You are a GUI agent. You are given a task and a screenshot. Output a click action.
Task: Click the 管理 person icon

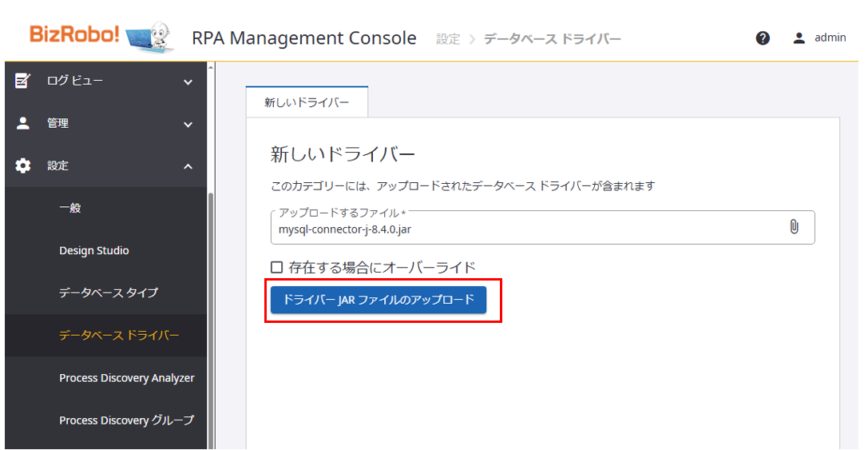point(23,123)
